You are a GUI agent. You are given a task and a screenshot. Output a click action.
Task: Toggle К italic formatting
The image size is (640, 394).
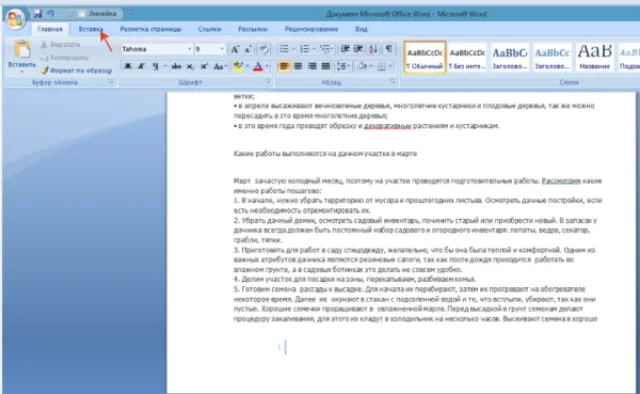point(141,66)
